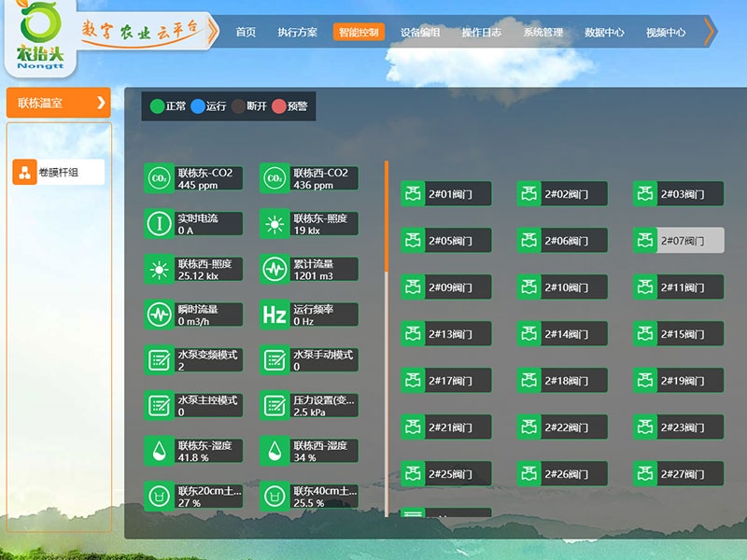Image resolution: width=747 pixels, height=560 pixels.
Task: Click the 联东20cm soil moisture icon
Action: 159,496
